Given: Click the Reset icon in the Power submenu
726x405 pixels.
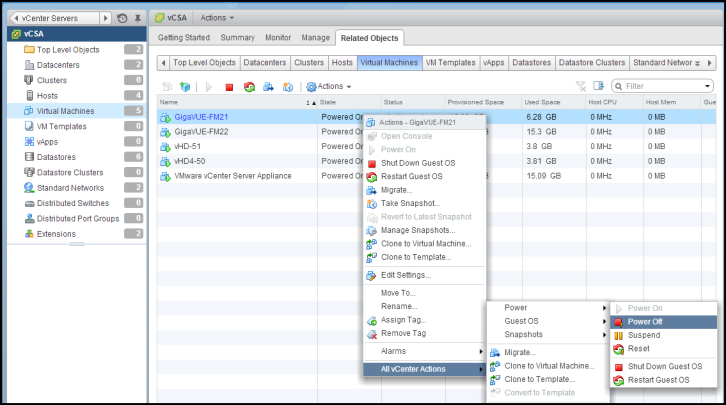Looking at the screenshot, I should (x=618, y=349).
